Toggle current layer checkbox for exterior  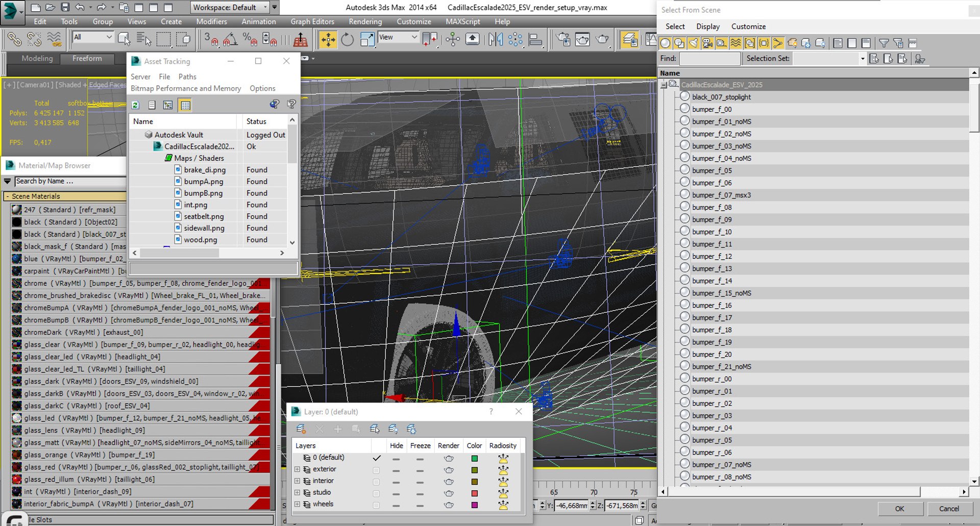pyautogui.click(x=376, y=470)
